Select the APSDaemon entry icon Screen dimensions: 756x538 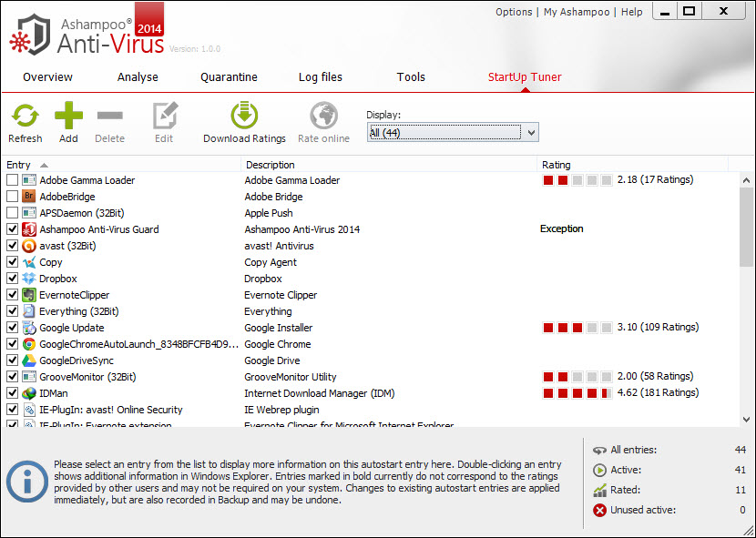pyautogui.click(x=29, y=213)
